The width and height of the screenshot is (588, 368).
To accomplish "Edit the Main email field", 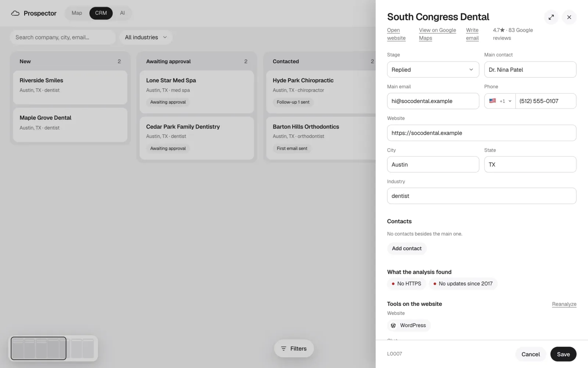I will (x=433, y=101).
